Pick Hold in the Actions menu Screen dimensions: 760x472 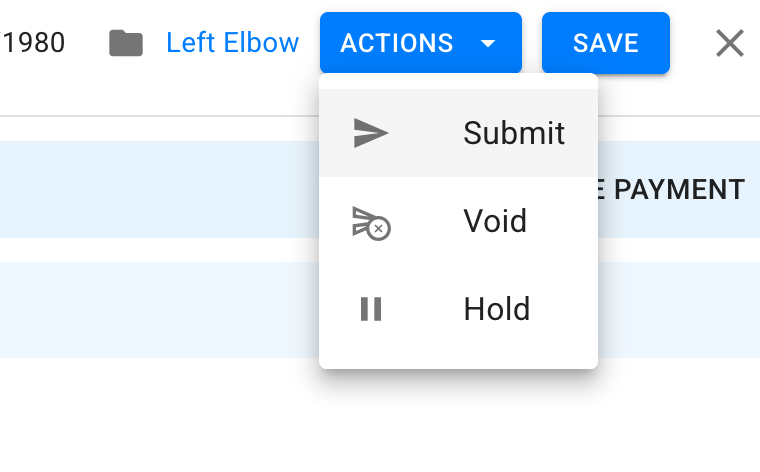459,309
